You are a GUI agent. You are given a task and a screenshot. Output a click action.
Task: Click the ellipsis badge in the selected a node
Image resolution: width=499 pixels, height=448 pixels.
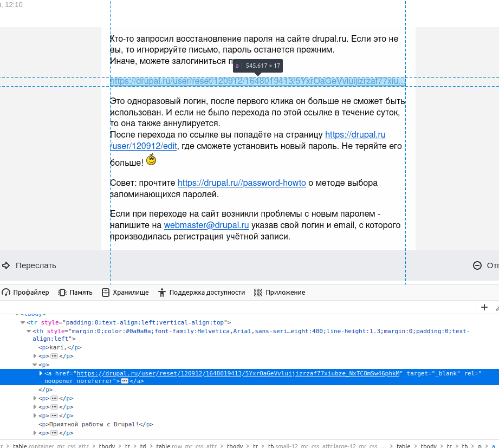[125, 381]
